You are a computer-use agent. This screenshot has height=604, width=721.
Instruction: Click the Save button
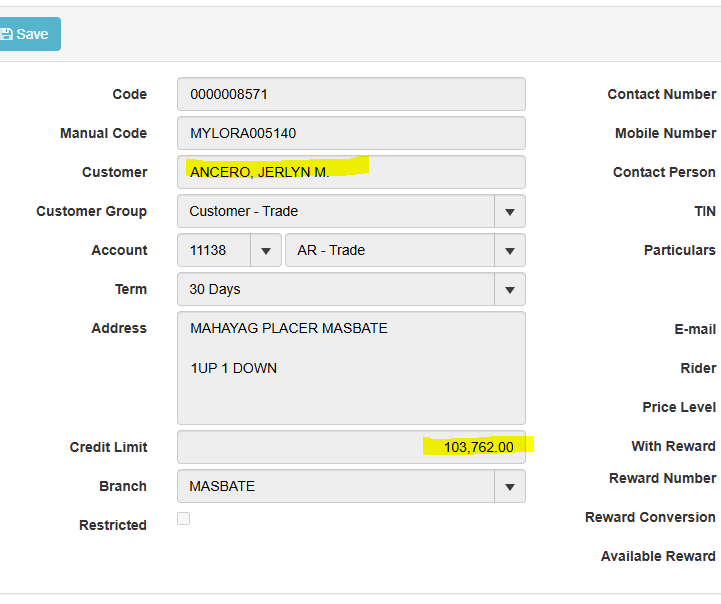pyautogui.click(x=28, y=34)
